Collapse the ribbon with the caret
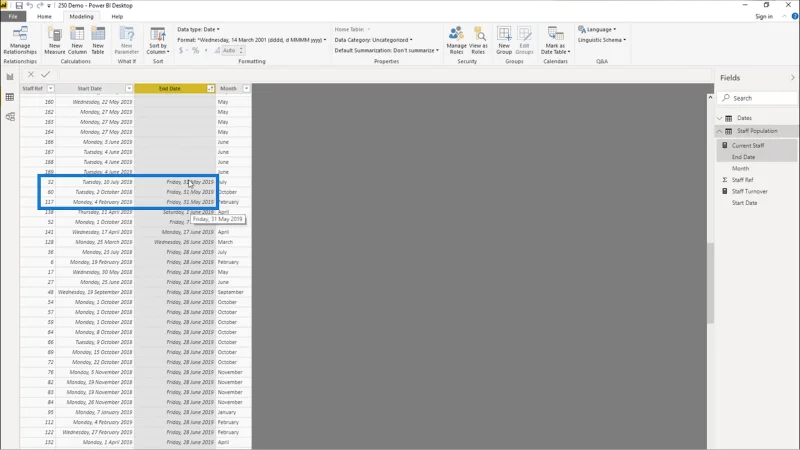Screen dimensions: 800x450 click(x=784, y=16)
